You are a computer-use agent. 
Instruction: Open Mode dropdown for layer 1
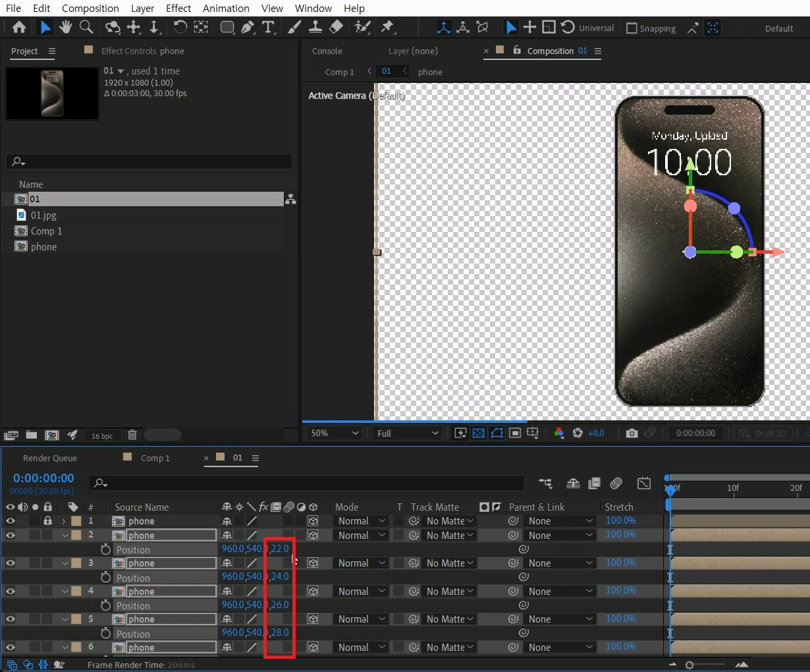point(361,521)
